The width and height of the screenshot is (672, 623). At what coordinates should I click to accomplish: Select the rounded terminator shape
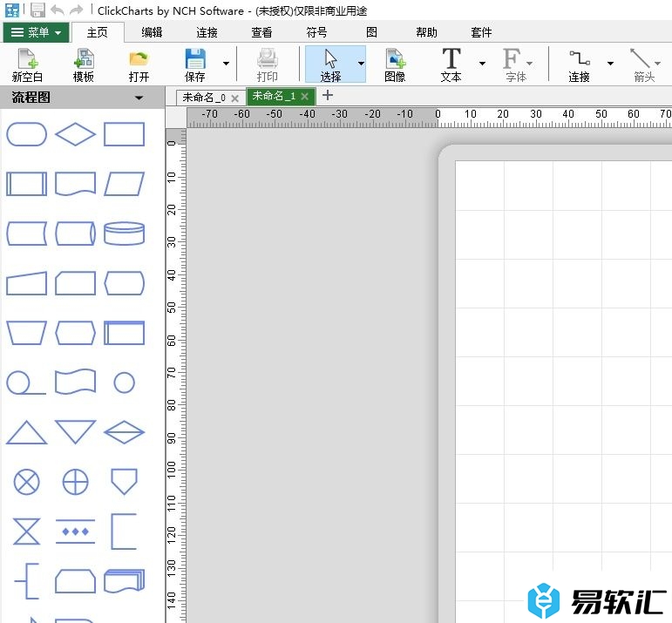pyautogui.click(x=26, y=134)
